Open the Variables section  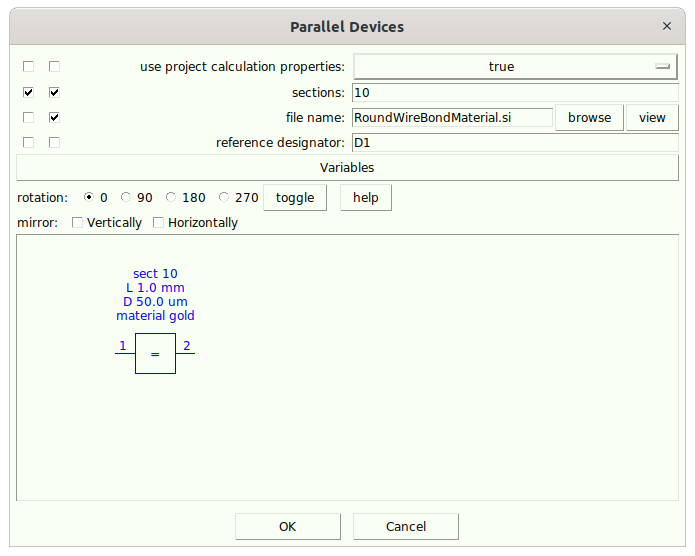click(x=347, y=168)
